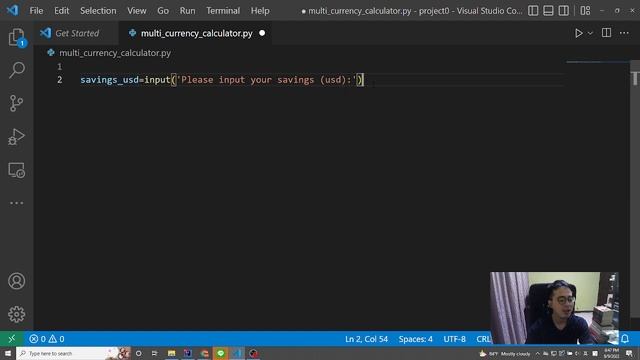The image size is (640, 360).
Task: Open Windows Action Center notifications
Action: (629, 353)
